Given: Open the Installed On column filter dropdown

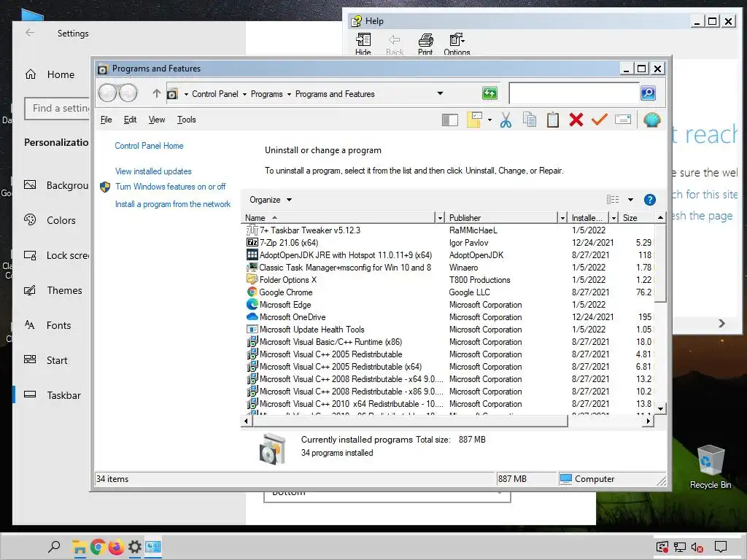Looking at the screenshot, I should coord(614,217).
